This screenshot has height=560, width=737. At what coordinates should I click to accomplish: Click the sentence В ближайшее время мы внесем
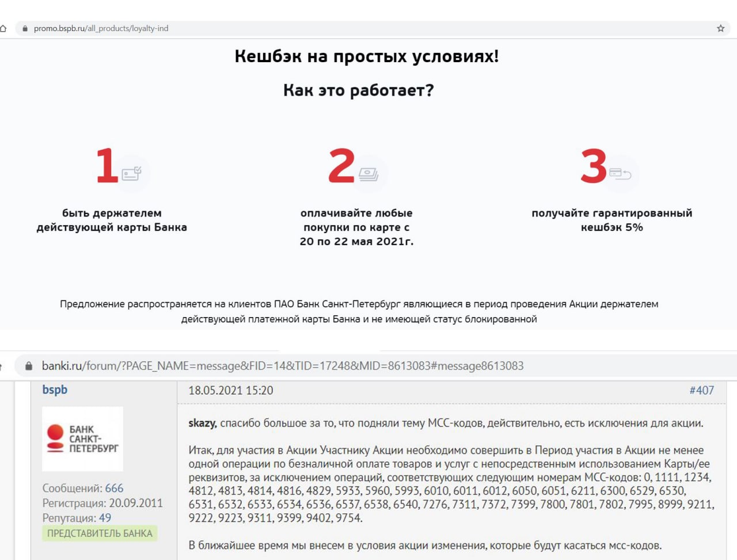click(x=425, y=545)
